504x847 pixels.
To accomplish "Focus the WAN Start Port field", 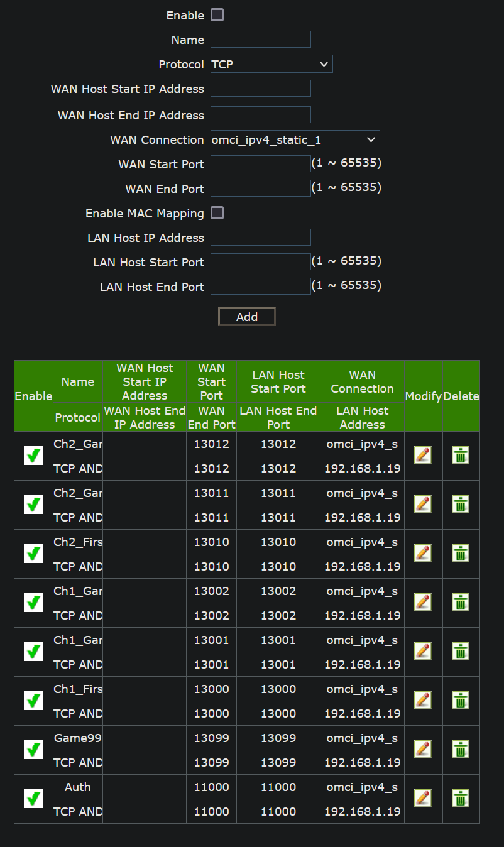I will point(261,164).
